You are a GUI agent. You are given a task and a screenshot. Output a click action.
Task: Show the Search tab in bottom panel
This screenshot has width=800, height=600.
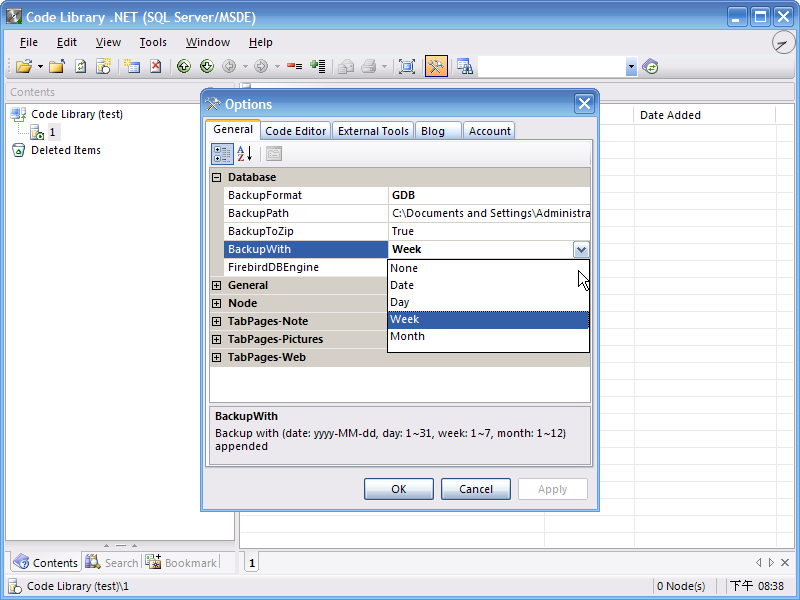(x=112, y=563)
